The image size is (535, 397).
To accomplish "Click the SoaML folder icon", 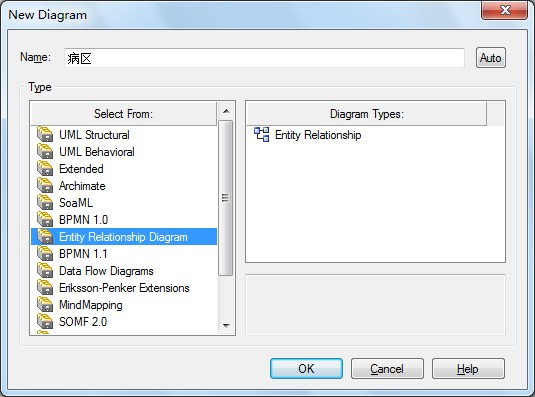I will coord(45,203).
